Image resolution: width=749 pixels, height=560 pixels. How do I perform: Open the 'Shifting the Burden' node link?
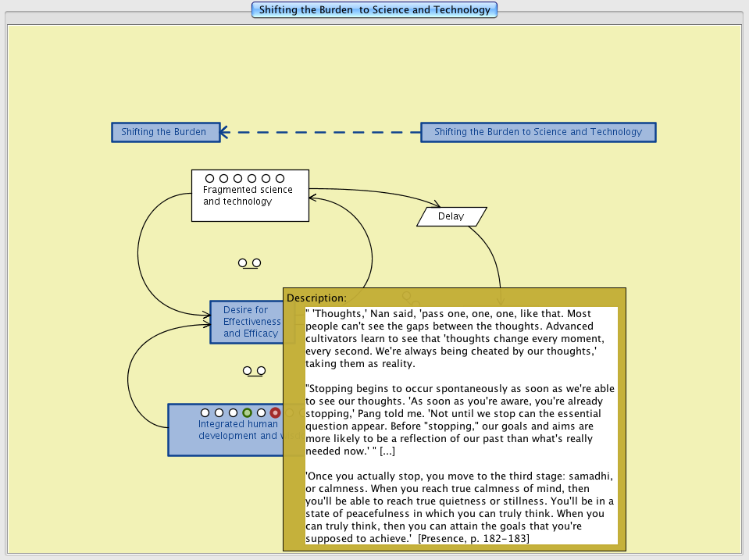[164, 132]
